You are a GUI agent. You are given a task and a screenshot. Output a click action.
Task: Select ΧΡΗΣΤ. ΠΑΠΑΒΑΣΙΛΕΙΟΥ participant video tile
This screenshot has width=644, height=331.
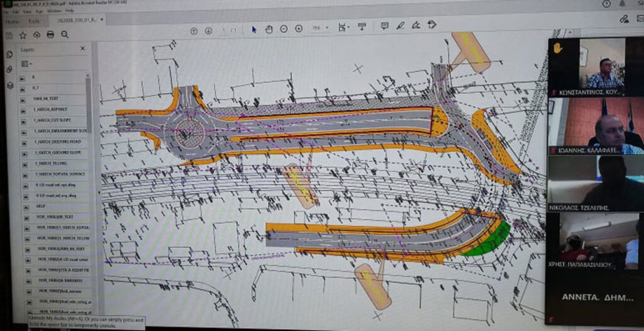[596, 242]
